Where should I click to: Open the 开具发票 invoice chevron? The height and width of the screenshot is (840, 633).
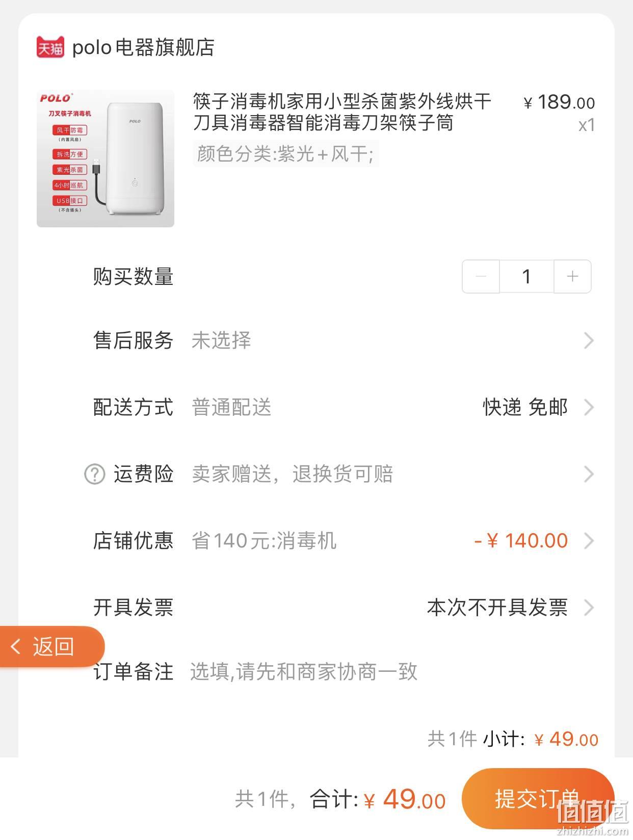click(589, 608)
